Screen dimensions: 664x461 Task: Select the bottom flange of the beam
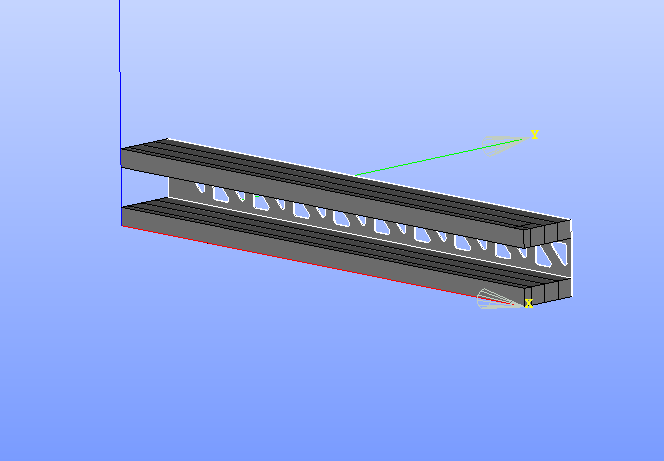[x=345, y=250]
